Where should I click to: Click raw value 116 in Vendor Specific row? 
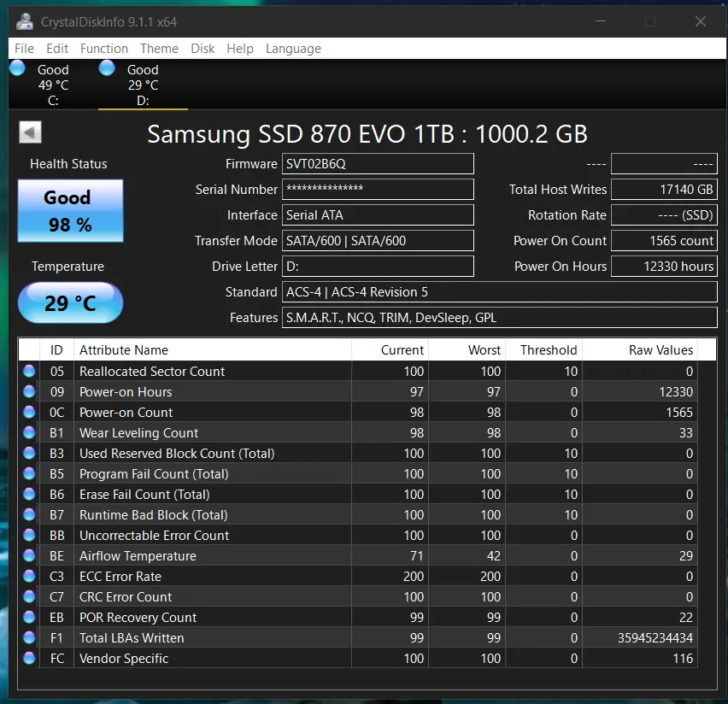pyautogui.click(x=683, y=659)
